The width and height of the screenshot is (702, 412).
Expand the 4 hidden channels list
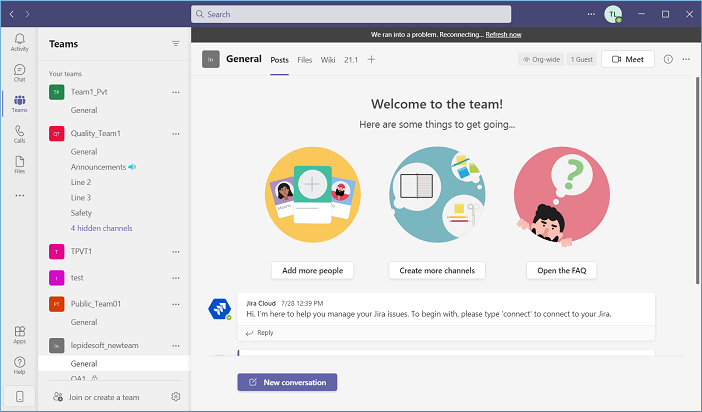coord(102,228)
